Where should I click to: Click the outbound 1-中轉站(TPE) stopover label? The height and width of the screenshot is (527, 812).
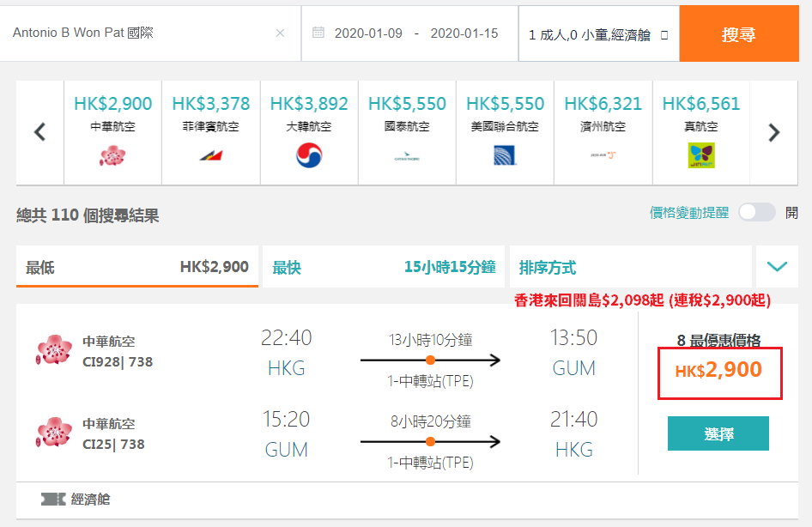tap(430, 381)
